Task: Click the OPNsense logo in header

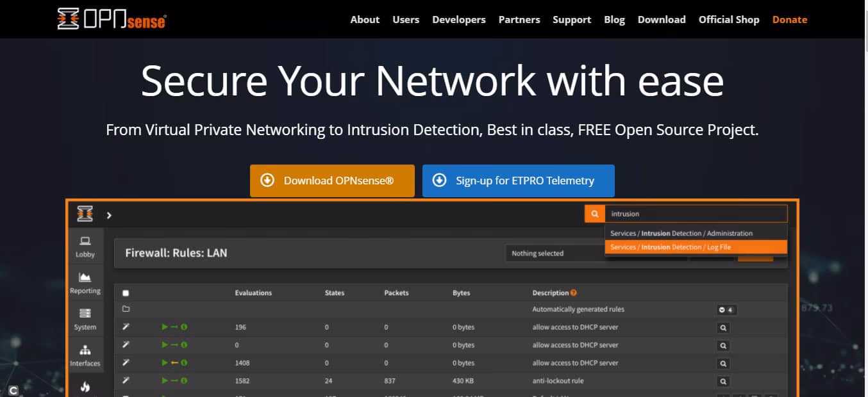Action: tap(112, 19)
